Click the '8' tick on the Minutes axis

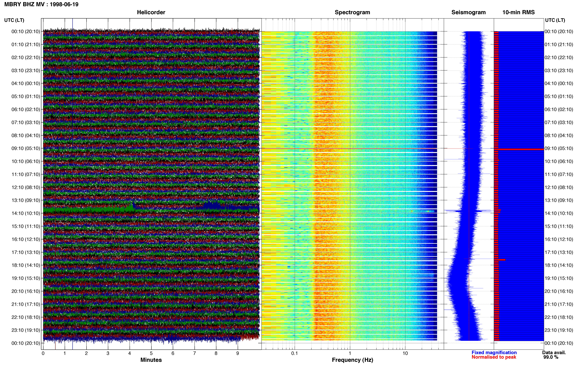click(216, 353)
